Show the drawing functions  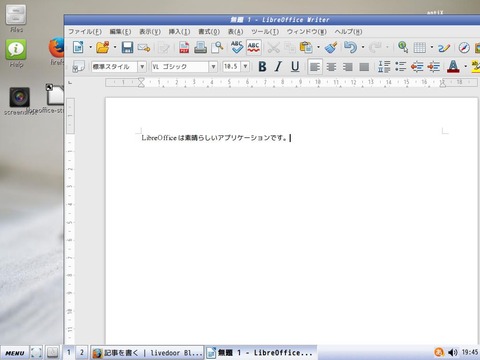pyautogui.click(x=444, y=48)
